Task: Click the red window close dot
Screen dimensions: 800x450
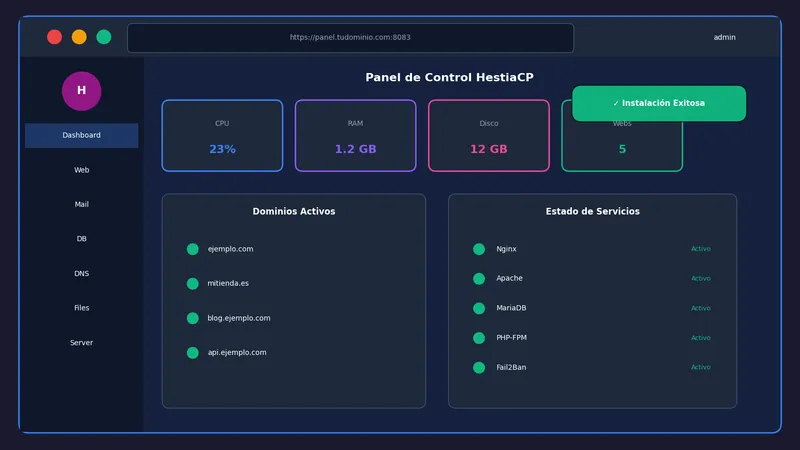Action: 55,37
